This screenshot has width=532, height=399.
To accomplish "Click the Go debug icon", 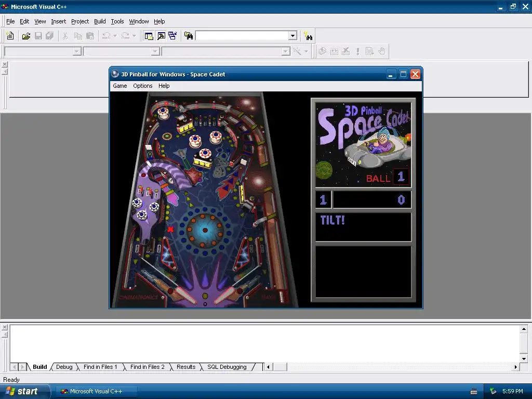I will pos(369,51).
